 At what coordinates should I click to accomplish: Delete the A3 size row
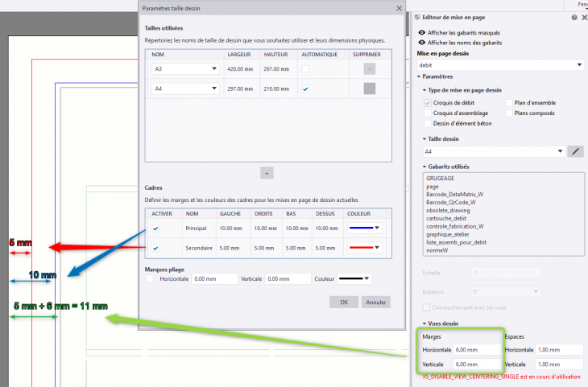(370, 69)
